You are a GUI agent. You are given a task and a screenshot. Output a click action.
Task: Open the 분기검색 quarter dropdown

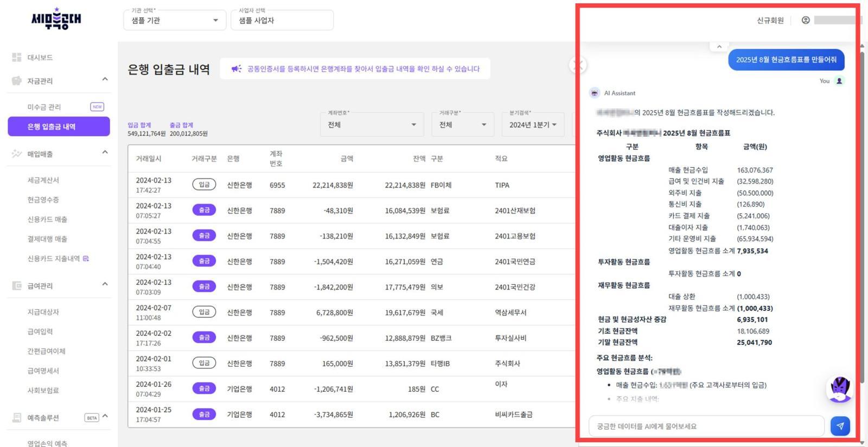point(532,125)
